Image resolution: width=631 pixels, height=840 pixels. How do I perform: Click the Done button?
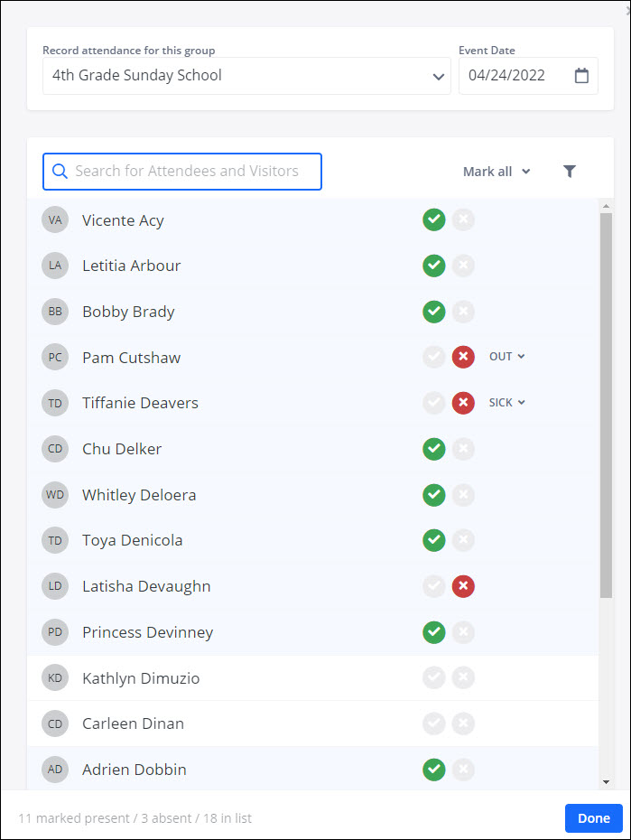pyautogui.click(x=593, y=818)
